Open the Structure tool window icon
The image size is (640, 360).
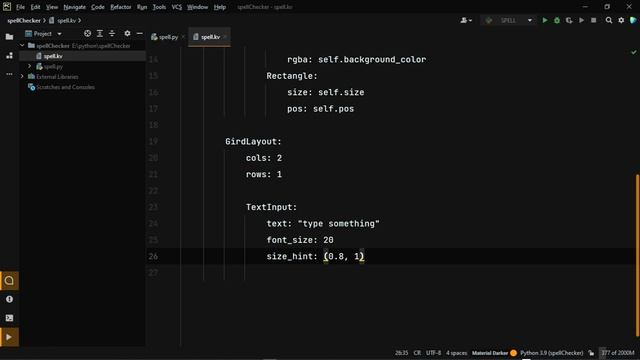[x=9, y=56]
